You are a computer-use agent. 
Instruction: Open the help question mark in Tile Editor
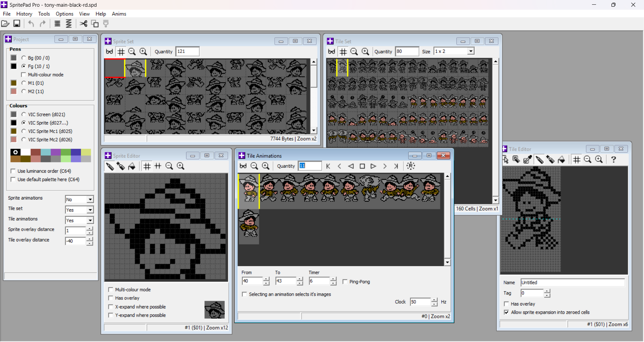pyautogui.click(x=613, y=160)
